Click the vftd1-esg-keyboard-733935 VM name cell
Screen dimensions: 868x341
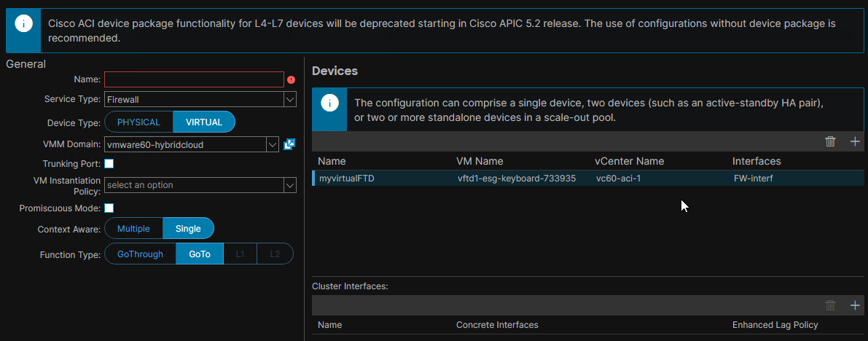tap(517, 179)
